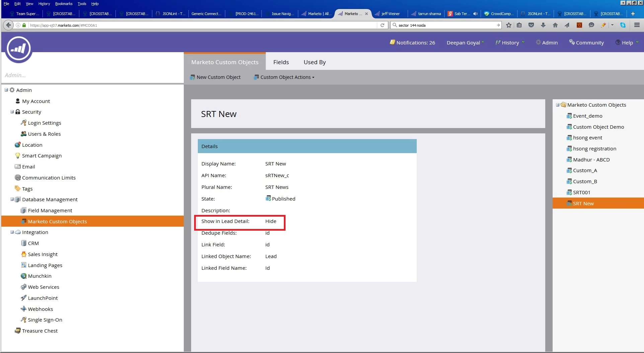Click the CRM database icon

tap(23, 243)
